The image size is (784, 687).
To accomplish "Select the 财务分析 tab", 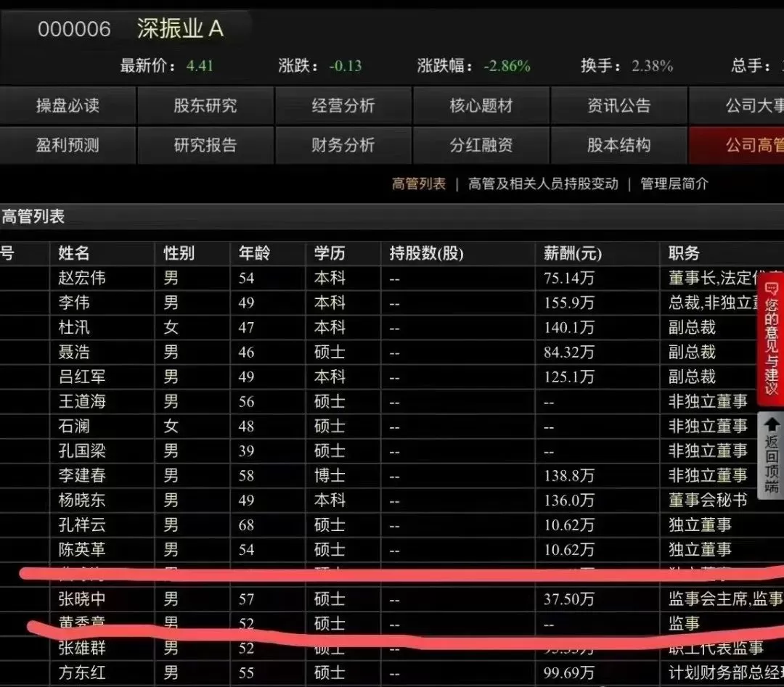I will point(343,145).
